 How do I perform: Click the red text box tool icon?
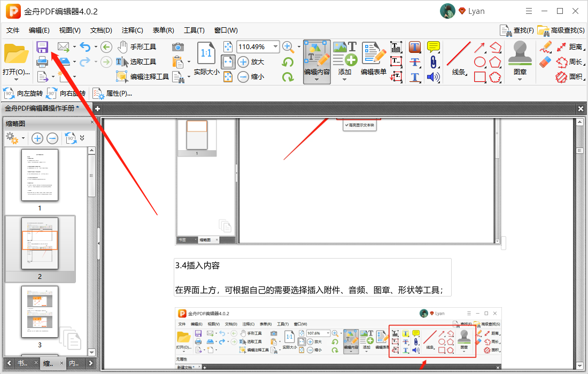point(396,62)
